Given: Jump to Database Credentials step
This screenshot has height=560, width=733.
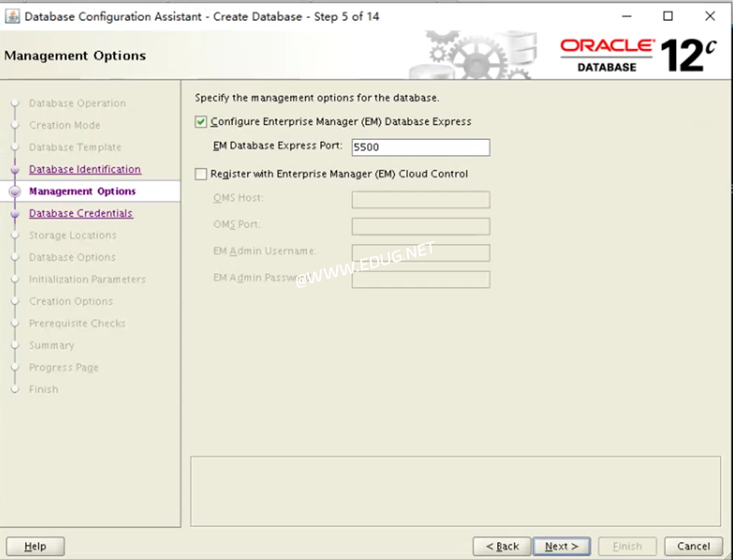Looking at the screenshot, I should tap(81, 213).
